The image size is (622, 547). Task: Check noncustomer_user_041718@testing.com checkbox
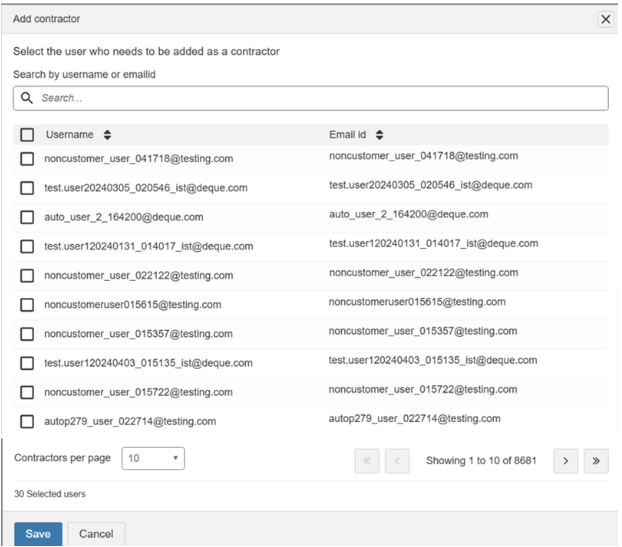[27, 159]
